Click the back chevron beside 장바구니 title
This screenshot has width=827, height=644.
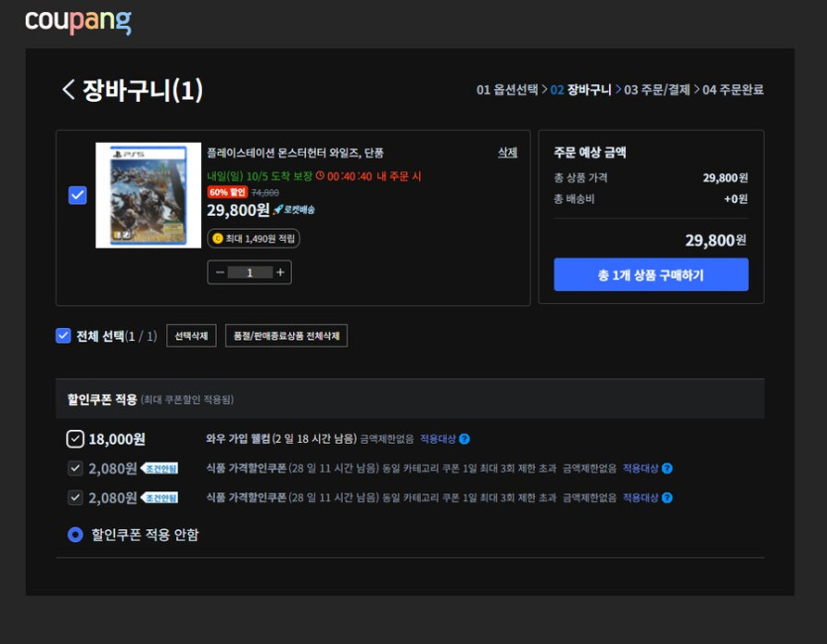point(65,89)
